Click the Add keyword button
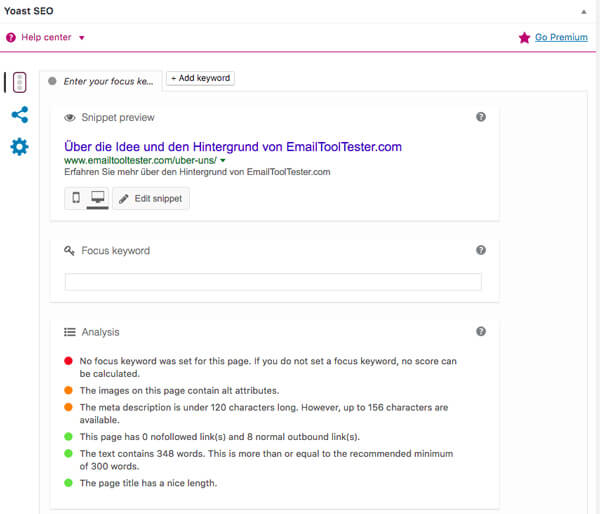Screen dimensions: 600x514 (201, 78)
